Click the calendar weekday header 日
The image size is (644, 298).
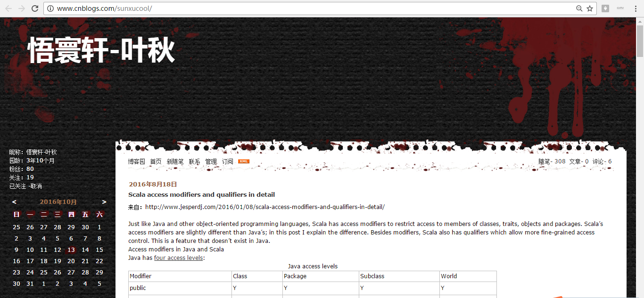[17, 214]
